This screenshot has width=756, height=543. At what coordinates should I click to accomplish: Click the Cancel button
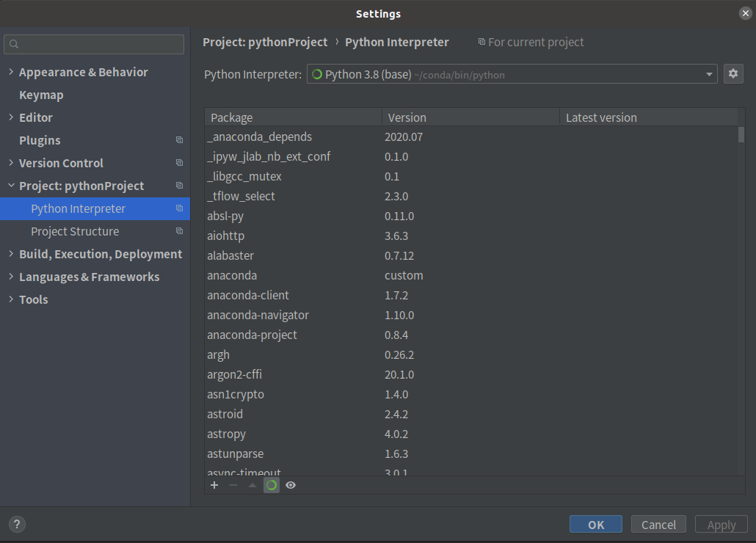pyautogui.click(x=658, y=524)
